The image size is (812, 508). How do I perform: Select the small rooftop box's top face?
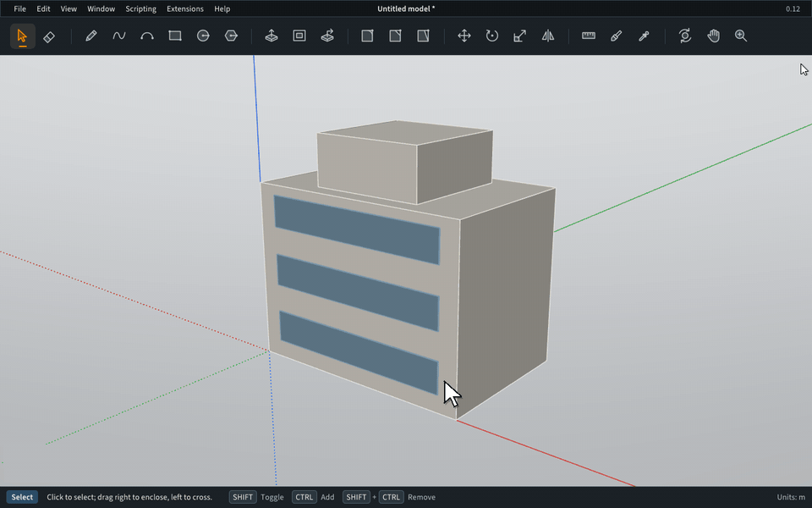point(404,132)
